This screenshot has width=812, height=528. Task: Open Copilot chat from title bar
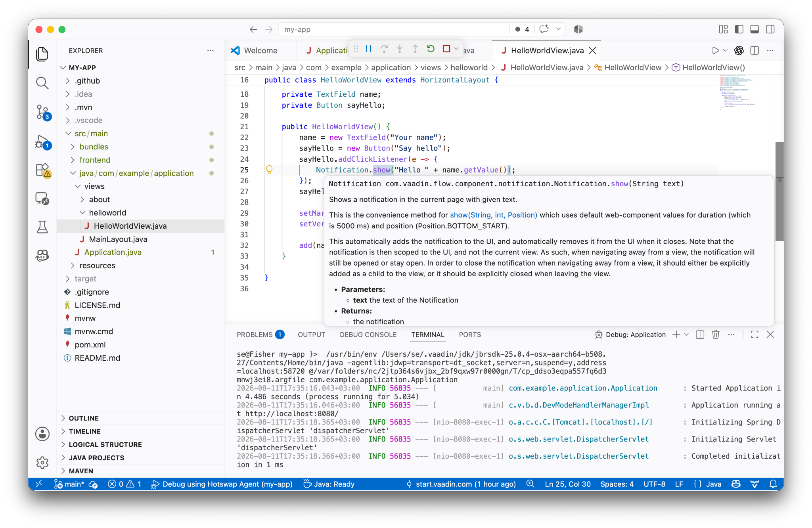pyautogui.click(x=544, y=29)
